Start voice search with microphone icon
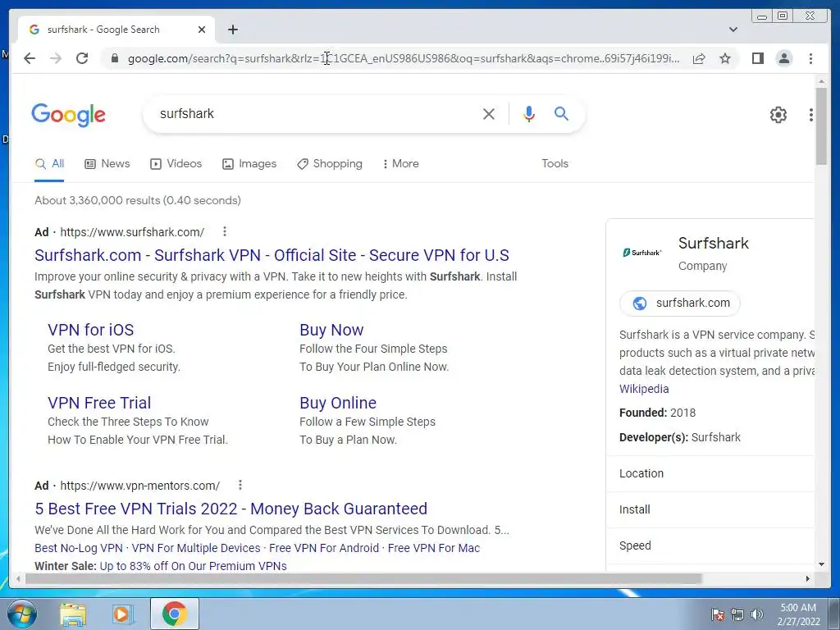The image size is (840, 630). click(x=529, y=113)
